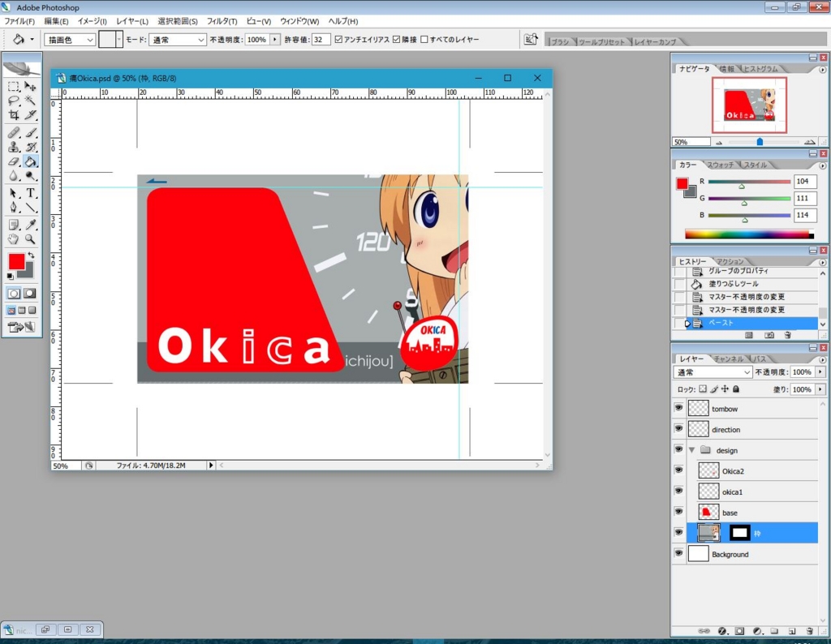Open the Mode dropdown in options bar
This screenshot has height=644, width=831.
coord(177,40)
